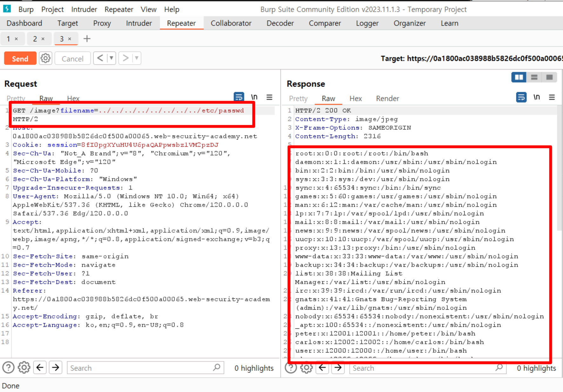Image resolution: width=563 pixels, height=392 pixels.
Task: Open the Logger tab
Action: [x=367, y=23]
